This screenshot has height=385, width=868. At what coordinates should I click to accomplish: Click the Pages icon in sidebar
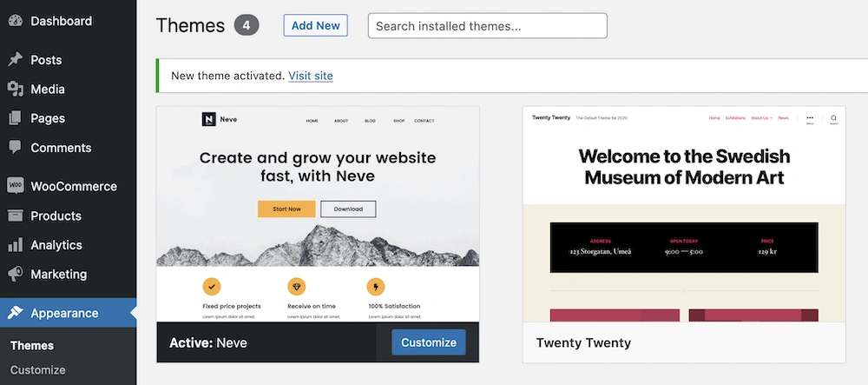[15, 118]
